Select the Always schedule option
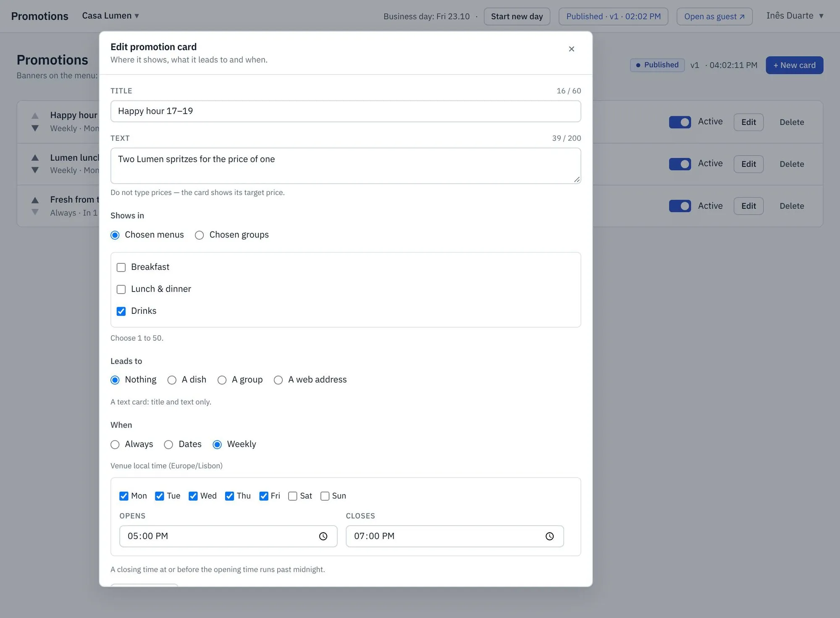 (115, 444)
